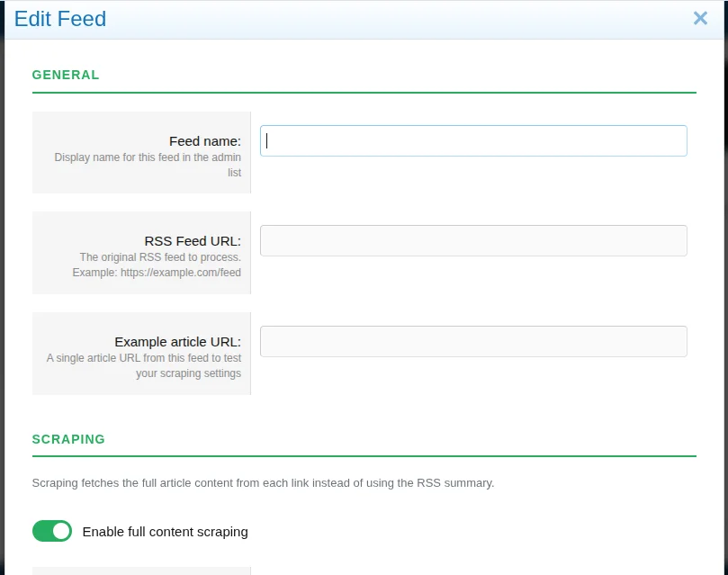The width and height of the screenshot is (728, 575).
Task: Click the green line under SCRAPING
Action: 364,456
